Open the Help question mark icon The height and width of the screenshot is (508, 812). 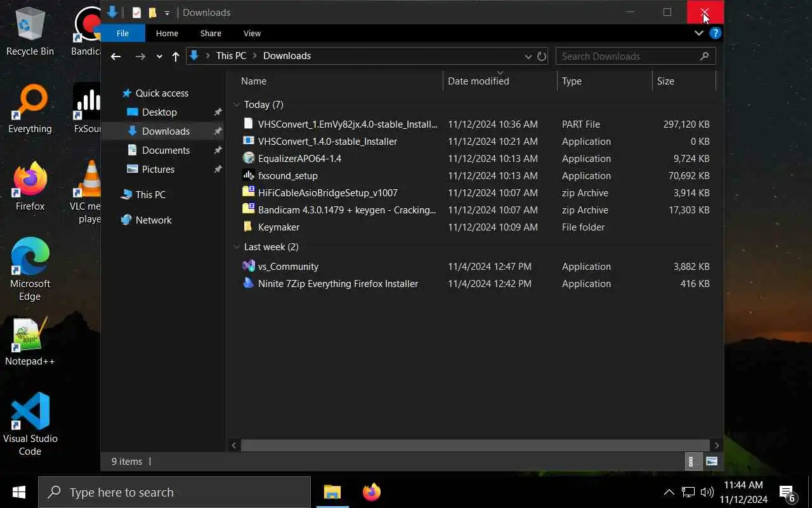(715, 33)
